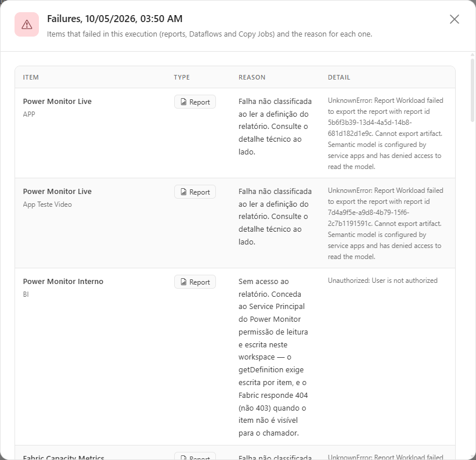Close the Failures dialog with the X
This screenshot has width=476, height=460.
click(454, 19)
